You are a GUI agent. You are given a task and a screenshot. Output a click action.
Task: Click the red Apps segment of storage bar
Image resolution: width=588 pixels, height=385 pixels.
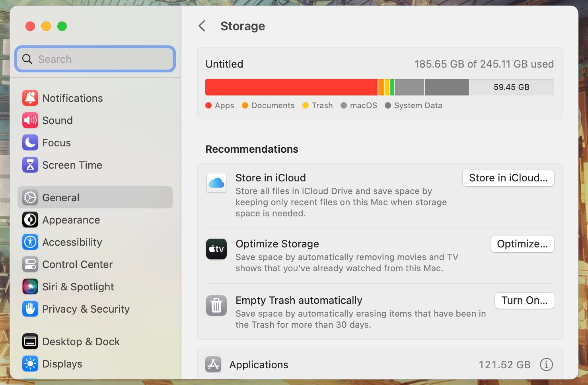[x=290, y=87]
